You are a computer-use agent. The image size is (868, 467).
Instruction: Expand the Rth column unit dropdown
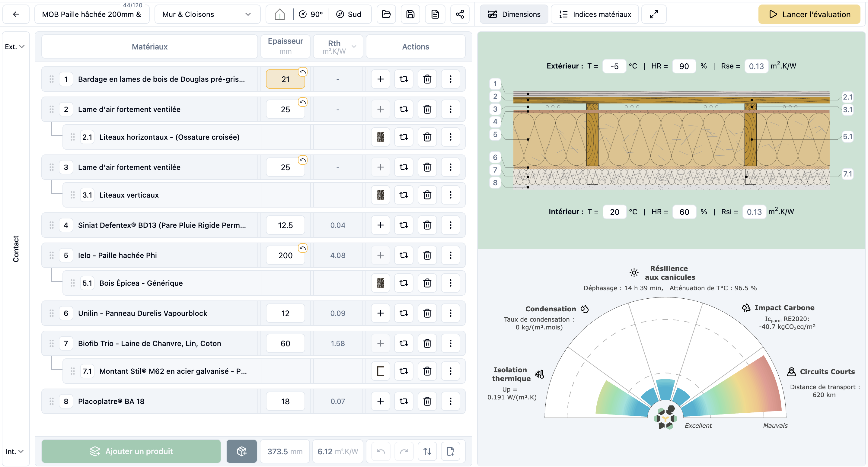pyautogui.click(x=353, y=46)
